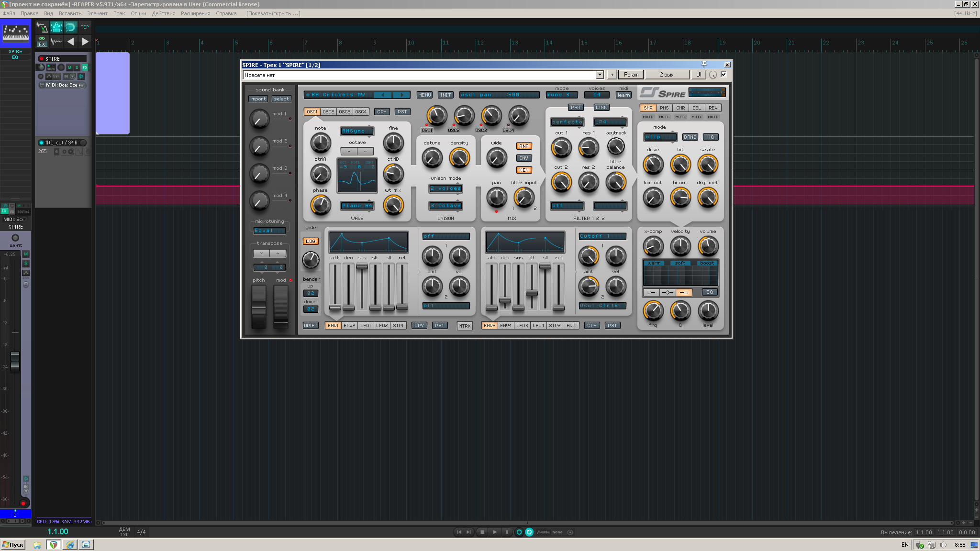Stop playback in the transport bar
980x551 pixels.
pyautogui.click(x=482, y=532)
